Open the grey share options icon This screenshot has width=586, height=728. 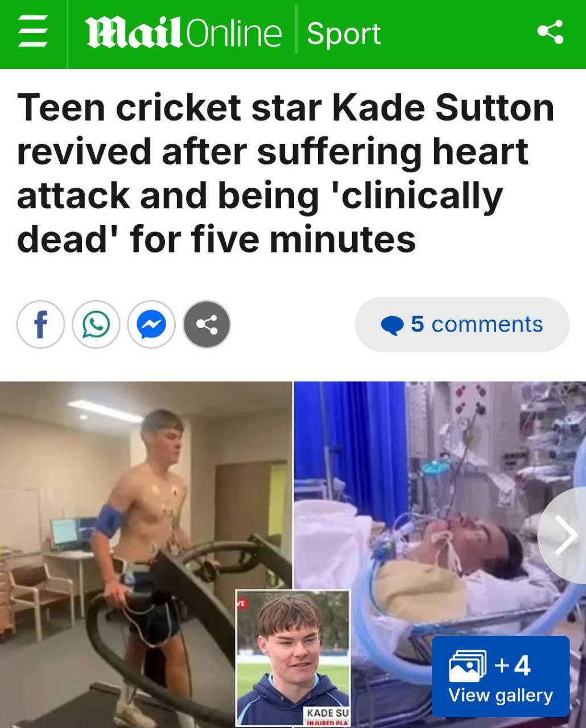(x=207, y=324)
